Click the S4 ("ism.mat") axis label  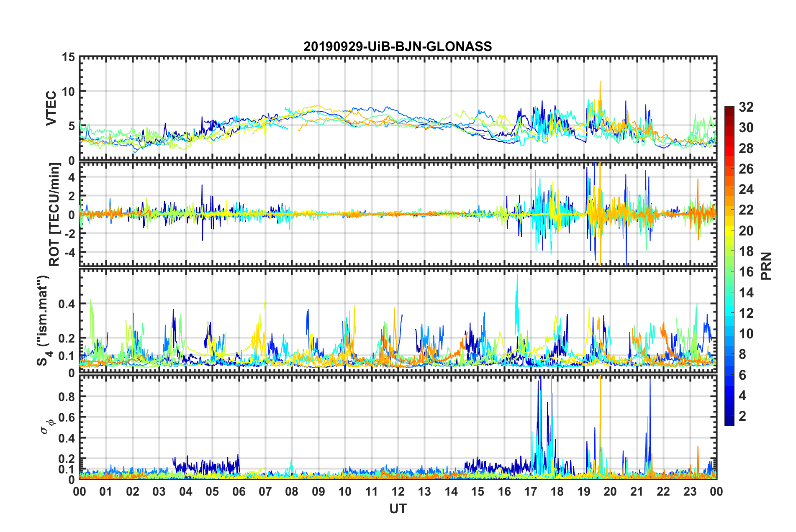click(44, 320)
